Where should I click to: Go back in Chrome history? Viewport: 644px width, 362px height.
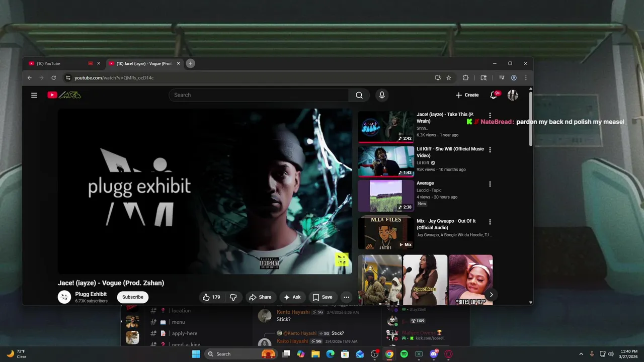tap(30, 78)
